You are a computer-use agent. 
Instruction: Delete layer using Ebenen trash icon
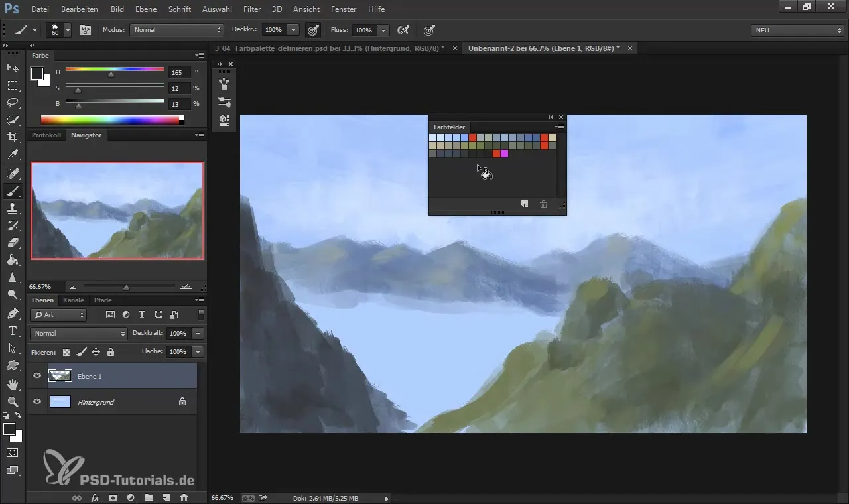184,497
